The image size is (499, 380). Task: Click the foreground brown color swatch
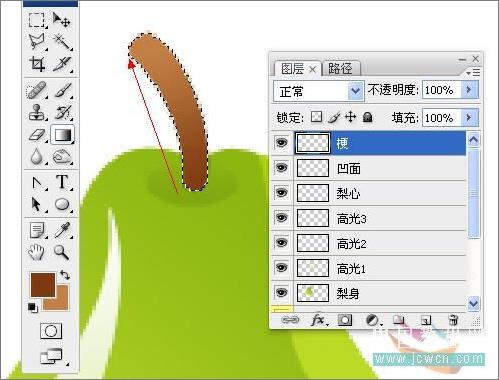[43, 285]
